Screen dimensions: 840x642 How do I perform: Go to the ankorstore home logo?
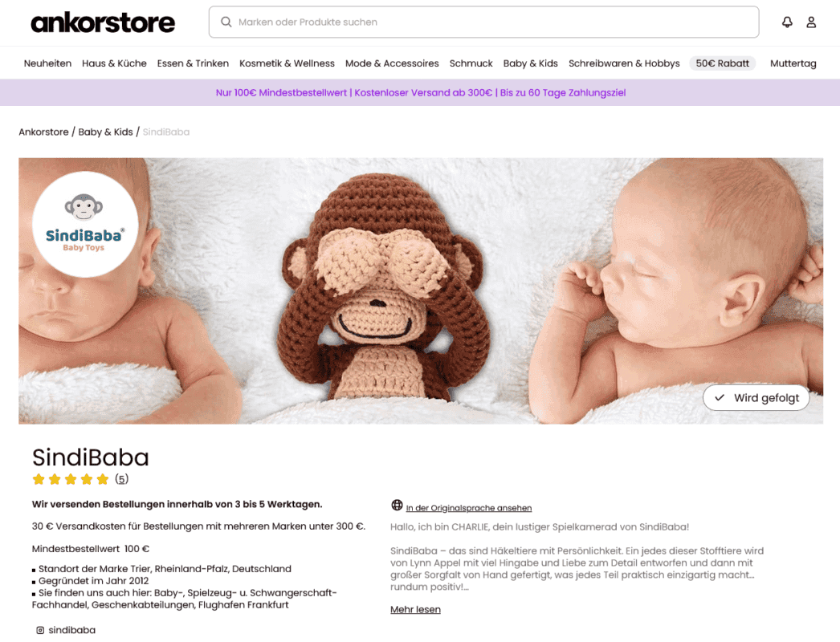click(103, 22)
